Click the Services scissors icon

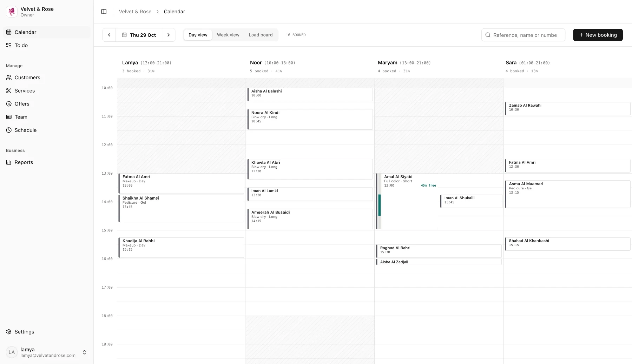tap(9, 90)
